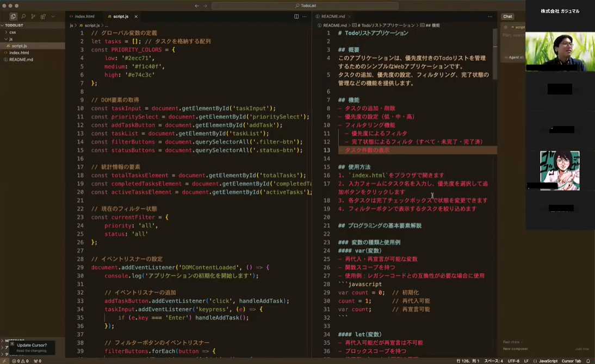Click the illustrated avatar participant thumbnail
Screen dimensions: 595x364
click(560, 170)
